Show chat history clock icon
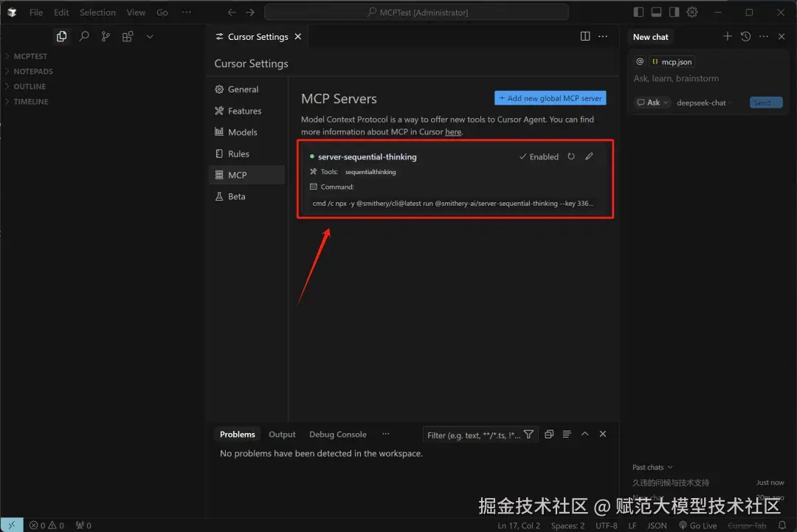 [x=745, y=36]
